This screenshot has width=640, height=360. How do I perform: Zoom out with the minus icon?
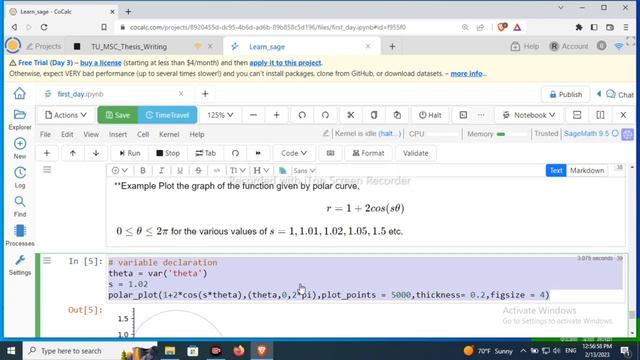(x=253, y=115)
